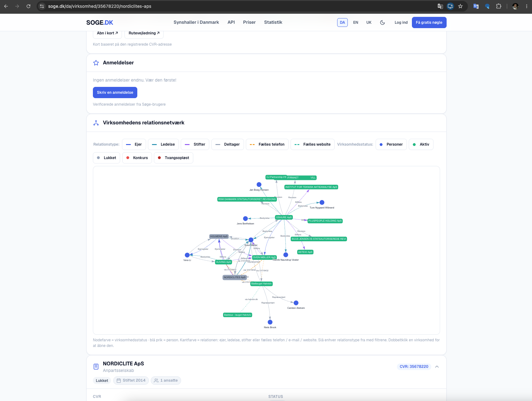Toggle the Personer status filter

pyautogui.click(x=391, y=144)
